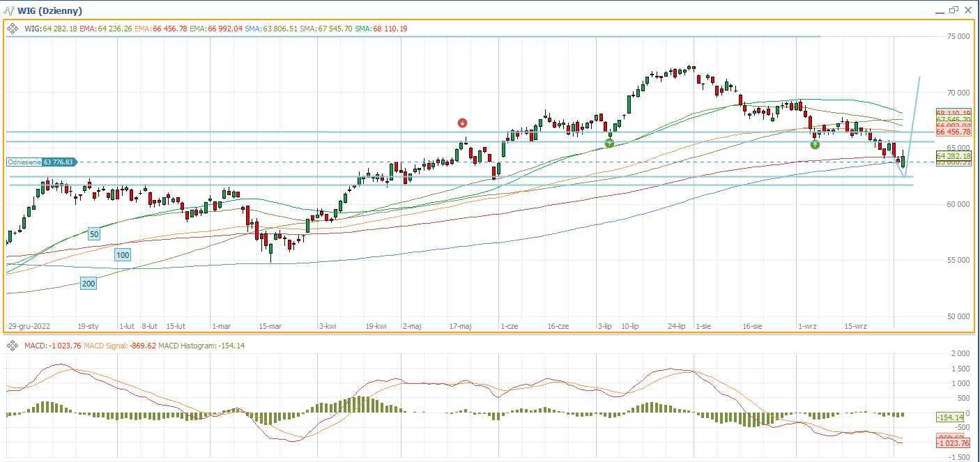Click the move handle icon of MACD panel
This screenshot has width=980, height=462.
(13, 346)
